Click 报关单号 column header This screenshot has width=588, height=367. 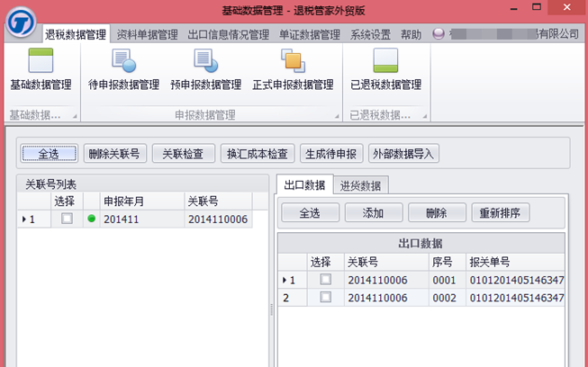coord(515,262)
